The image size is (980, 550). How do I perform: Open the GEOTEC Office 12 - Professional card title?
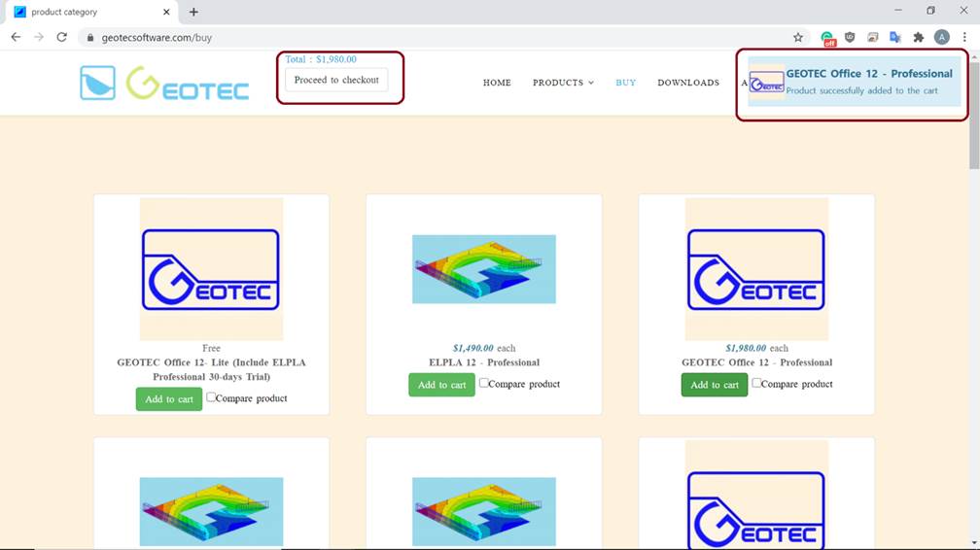(756, 362)
